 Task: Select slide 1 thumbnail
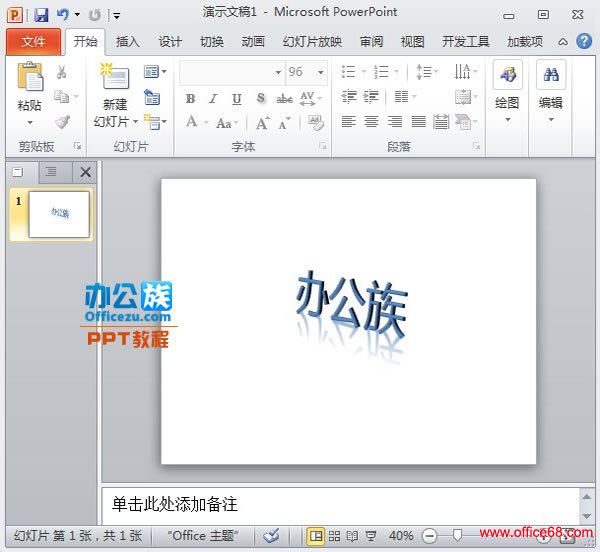point(59,214)
